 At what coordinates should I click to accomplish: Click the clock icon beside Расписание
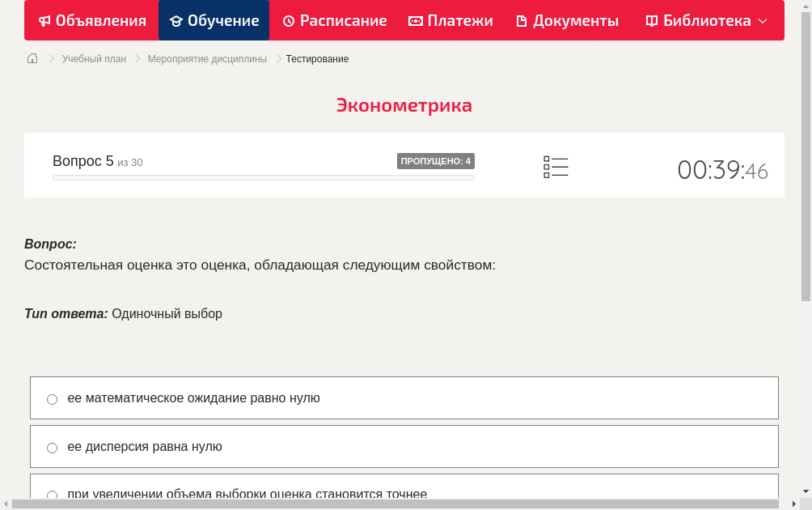tap(288, 20)
